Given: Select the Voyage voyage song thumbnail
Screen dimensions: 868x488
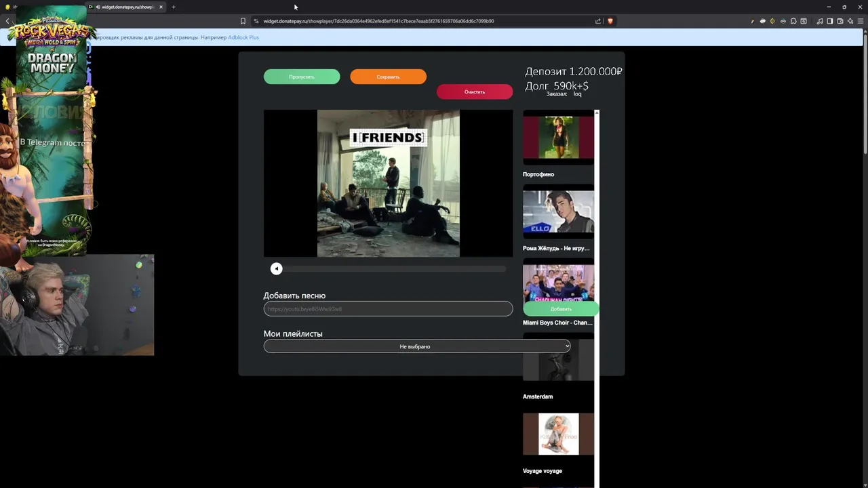Looking at the screenshot, I should pyautogui.click(x=558, y=434).
